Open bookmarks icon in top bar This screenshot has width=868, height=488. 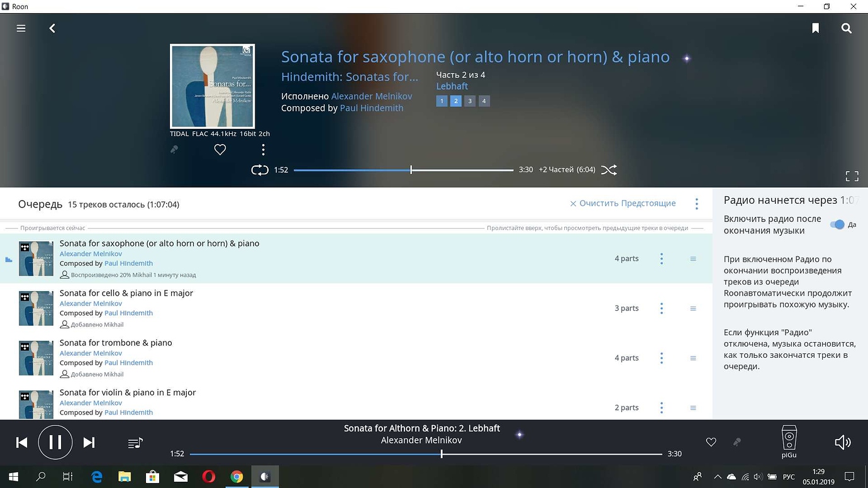click(x=815, y=28)
